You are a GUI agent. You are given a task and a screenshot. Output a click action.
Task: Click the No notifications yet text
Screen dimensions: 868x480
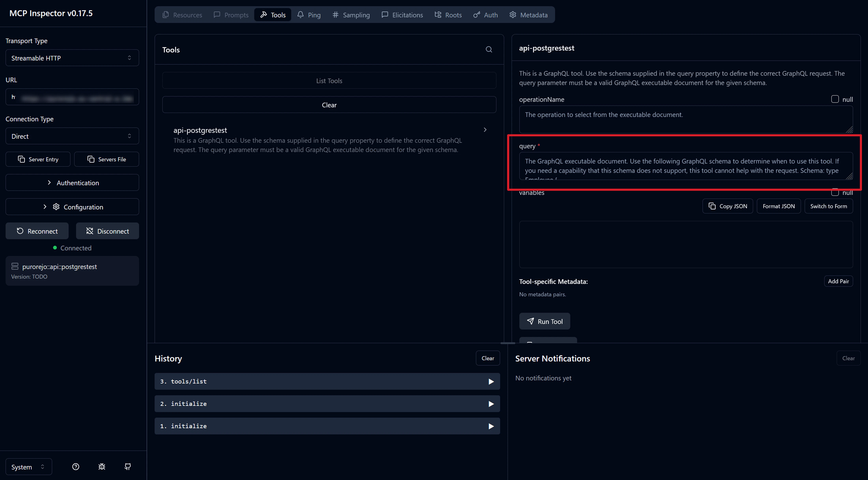pos(543,378)
